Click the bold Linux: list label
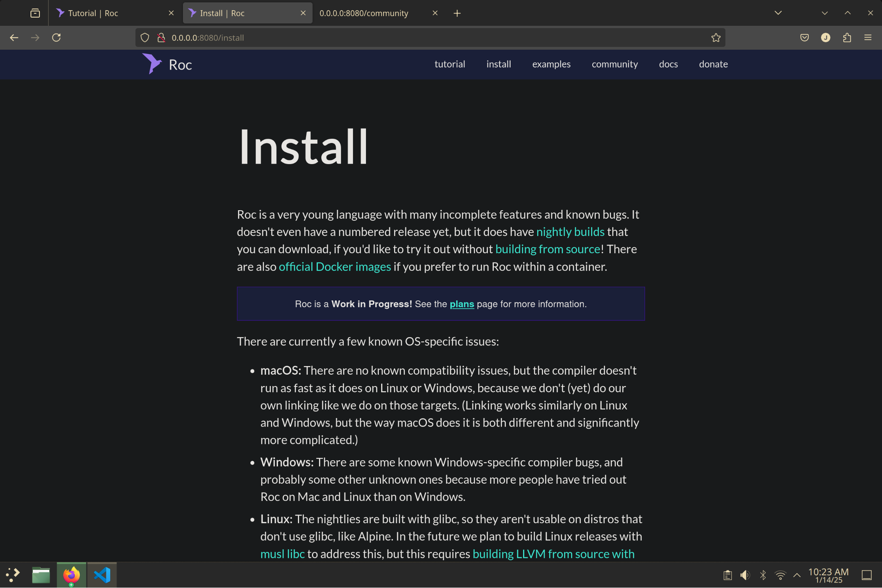 pos(276,519)
